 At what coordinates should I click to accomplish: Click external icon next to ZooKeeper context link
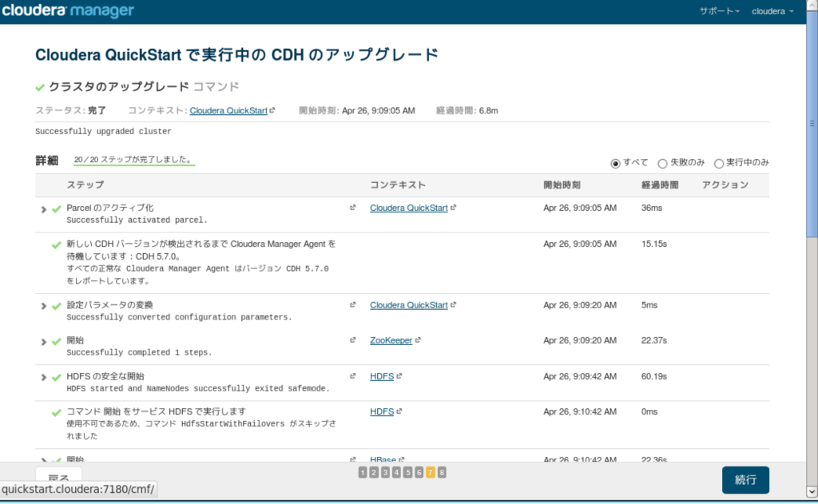[x=418, y=340]
